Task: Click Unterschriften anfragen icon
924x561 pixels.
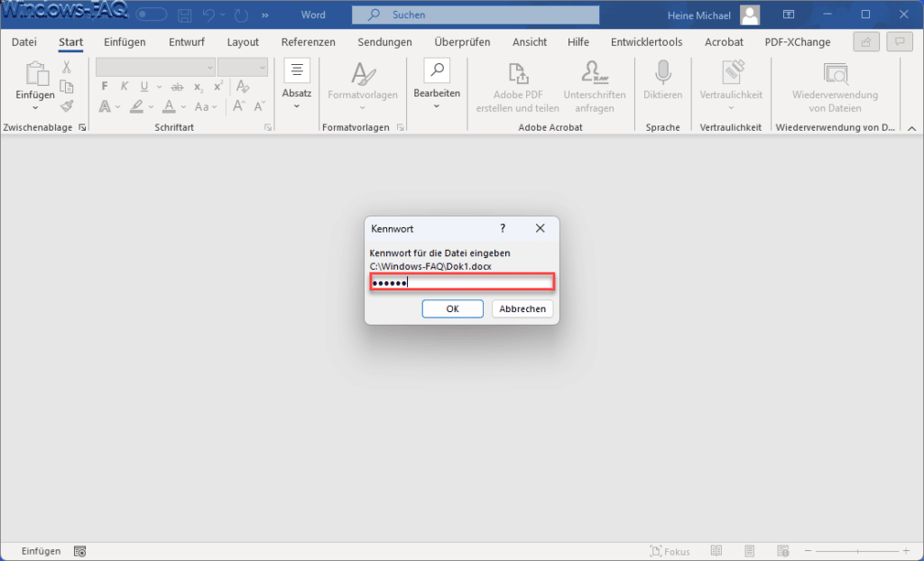Action: tap(595, 87)
